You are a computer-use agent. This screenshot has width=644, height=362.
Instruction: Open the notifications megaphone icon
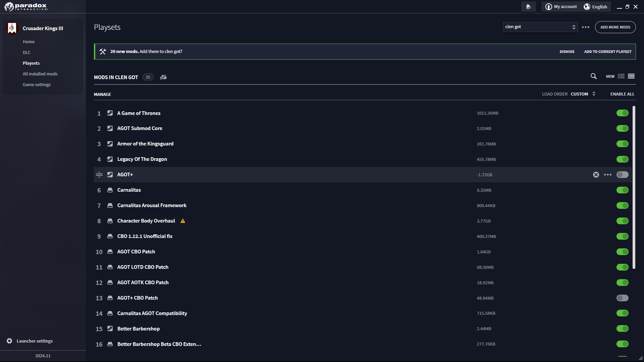[x=529, y=7]
